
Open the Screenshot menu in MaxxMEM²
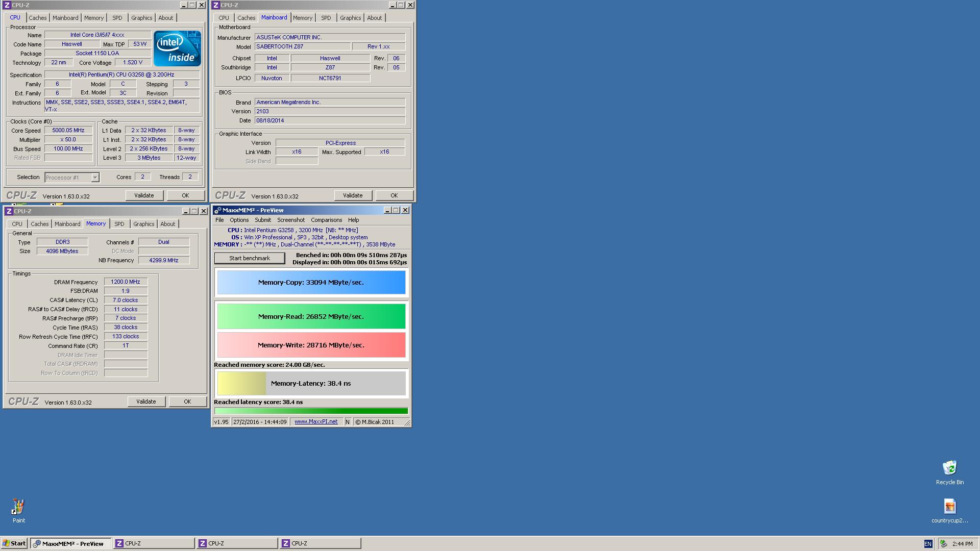pos(291,220)
